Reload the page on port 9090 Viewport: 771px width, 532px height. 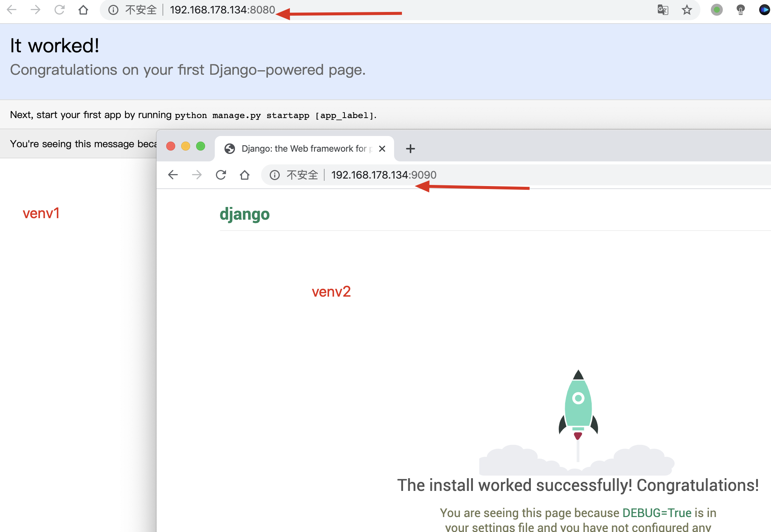pyautogui.click(x=221, y=175)
